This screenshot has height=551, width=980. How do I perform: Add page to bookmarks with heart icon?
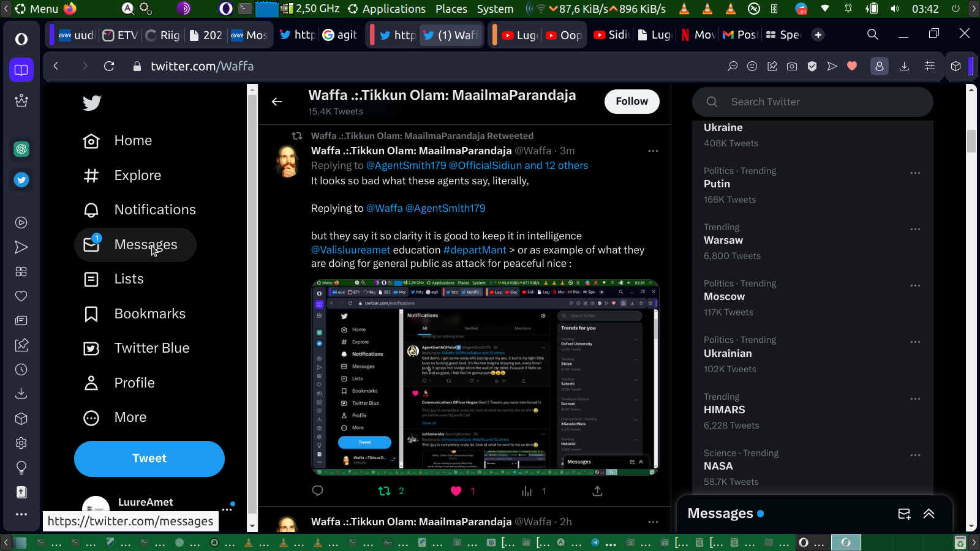pyautogui.click(x=852, y=66)
